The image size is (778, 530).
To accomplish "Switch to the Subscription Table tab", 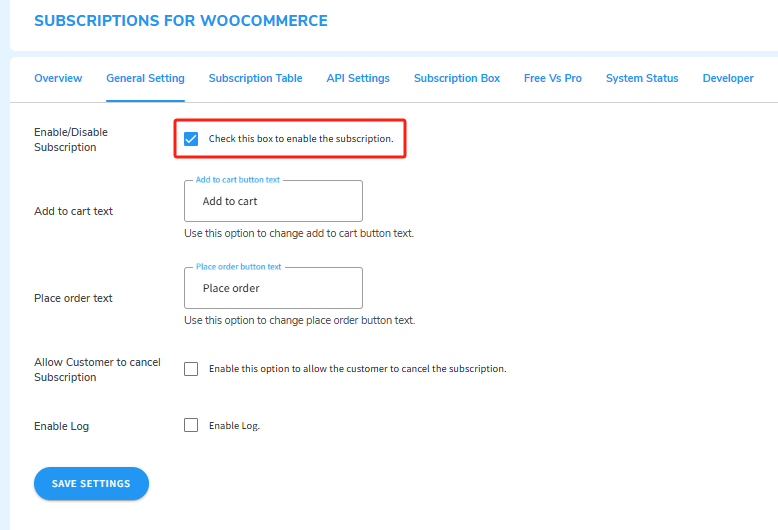I will (x=255, y=78).
